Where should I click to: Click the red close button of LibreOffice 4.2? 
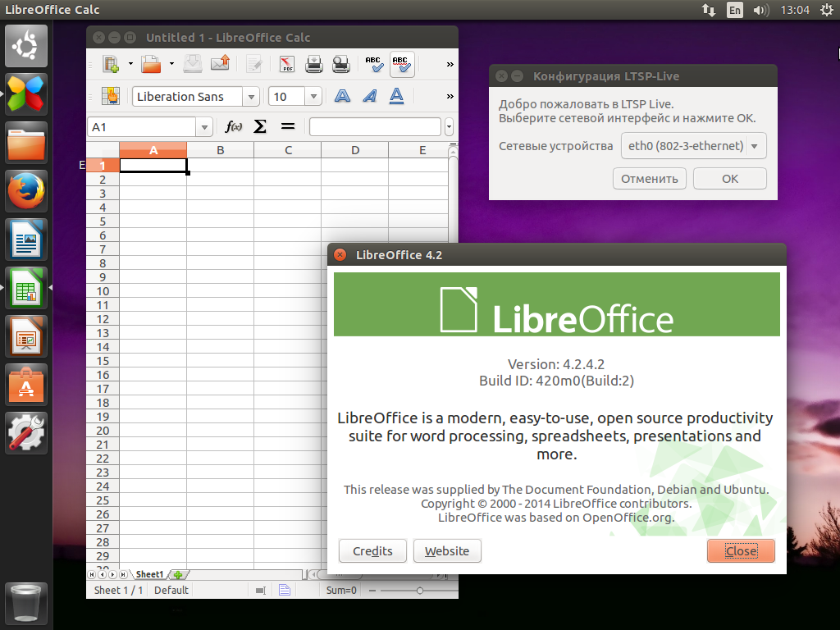[x=340, y=254]
